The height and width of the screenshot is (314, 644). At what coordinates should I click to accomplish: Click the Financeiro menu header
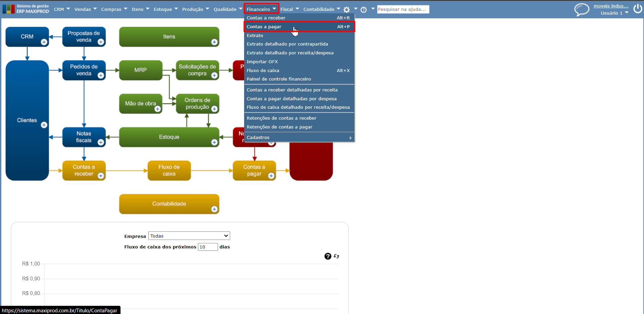[261, 9]
